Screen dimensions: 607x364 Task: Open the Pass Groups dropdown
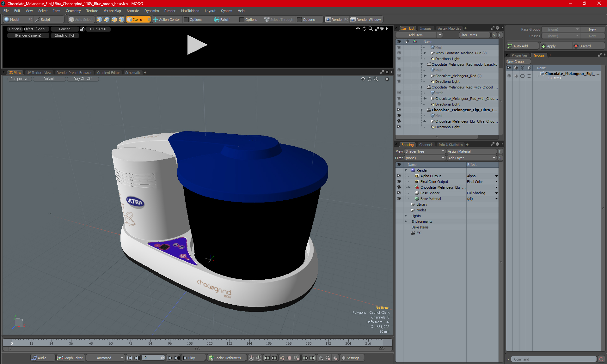tap(561, 29)
